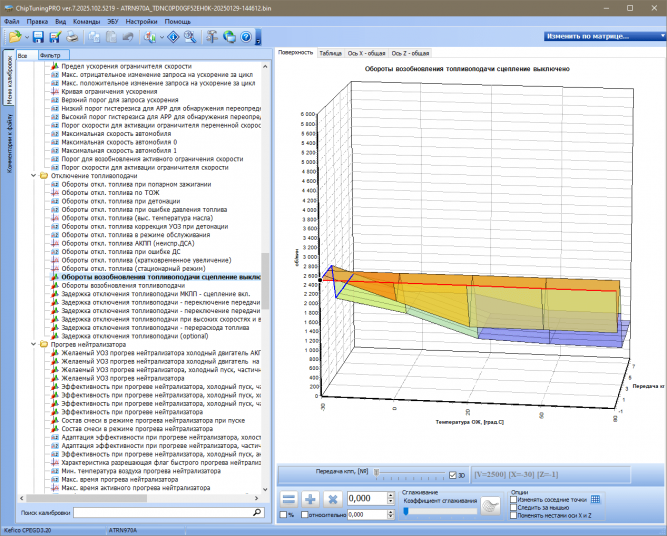Click the Open file folder icon
The width and height of the screenshot is (667, 536).
14,37
